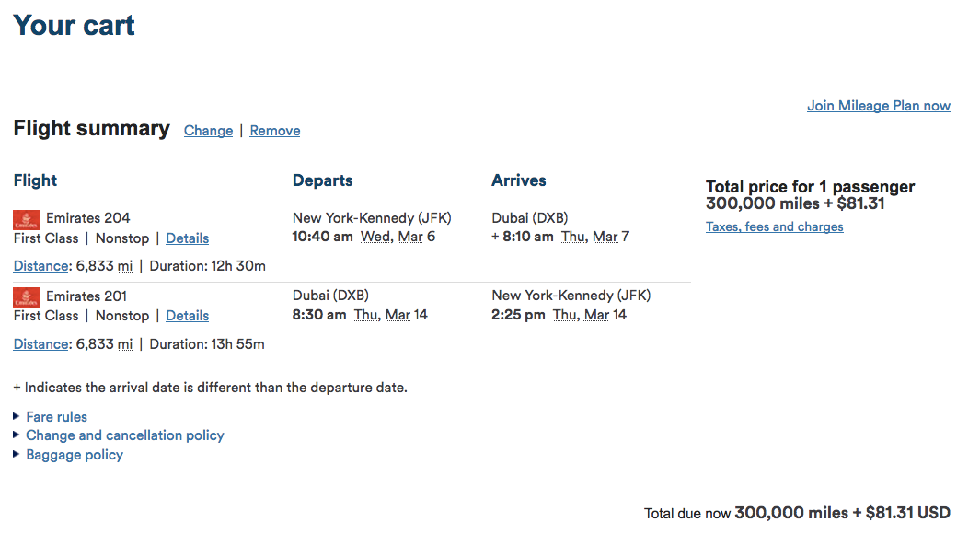Open Join Mileage Plan now link
The width and height of the screenshot is (980, 534).
[x=878, y=106]
